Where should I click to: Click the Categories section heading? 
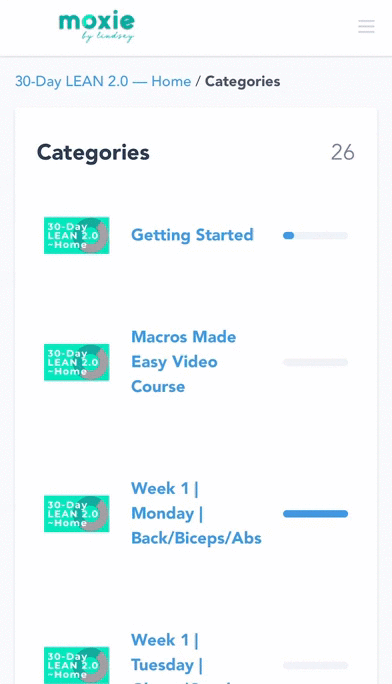tap(93, 153)
